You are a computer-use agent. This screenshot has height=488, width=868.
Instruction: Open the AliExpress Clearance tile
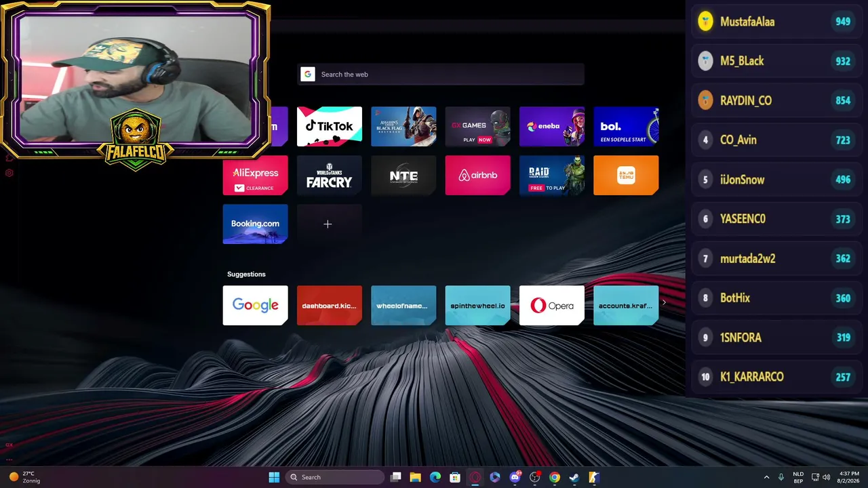pos(255,175)
